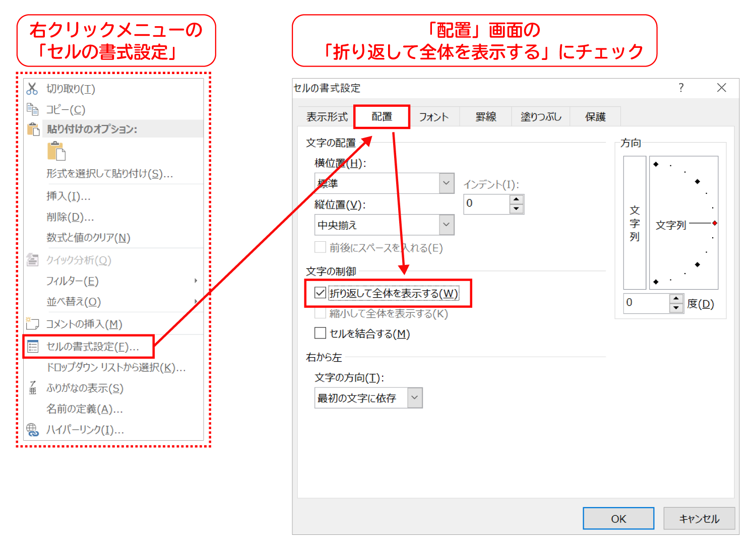Image resolution: width=756 pixels, height=549 pixels.
Task: Close the セルの書式設定 dialog
Action: (x=722, y=88)
